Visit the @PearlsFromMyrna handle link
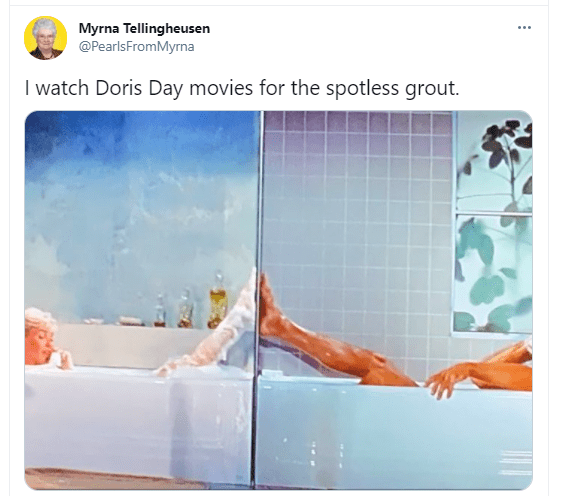The width and height of the screenshot is (561, 496). pos(136,47)
